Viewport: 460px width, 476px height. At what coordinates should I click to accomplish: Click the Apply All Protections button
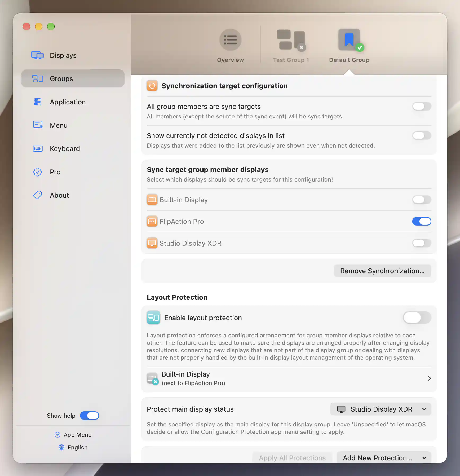point(292,458)
